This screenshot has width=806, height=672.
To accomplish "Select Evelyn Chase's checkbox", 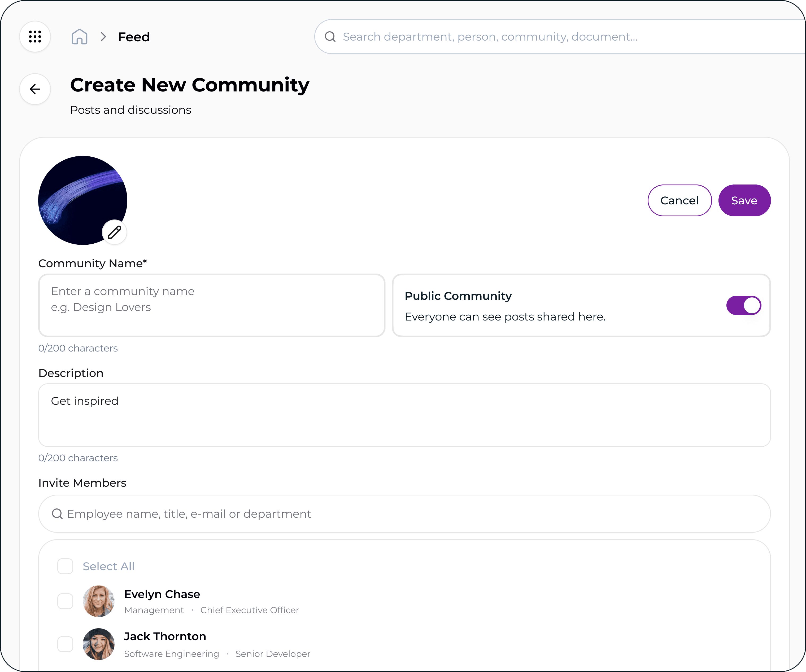I will pyautogui.click(x=65, y=601).
